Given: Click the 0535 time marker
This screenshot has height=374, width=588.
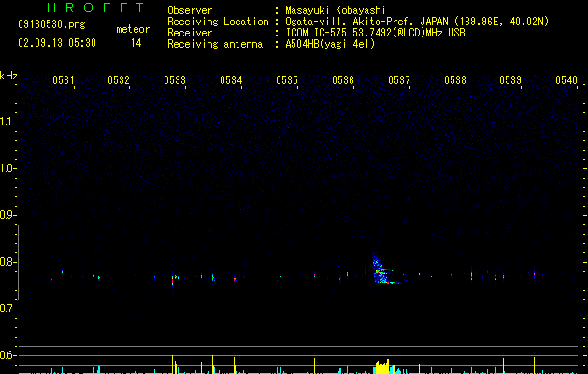Looking at the screenshot, I should click(x=287, y=80).
